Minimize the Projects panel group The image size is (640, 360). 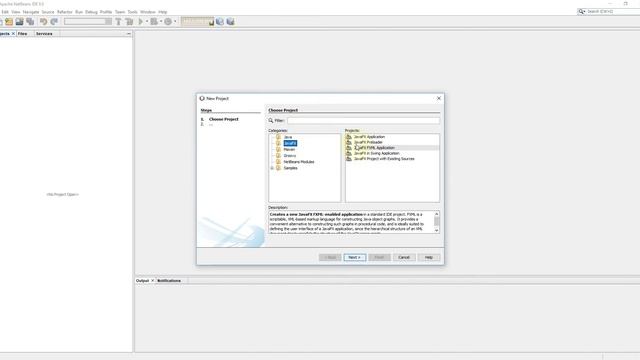click(x=129, y=33)
